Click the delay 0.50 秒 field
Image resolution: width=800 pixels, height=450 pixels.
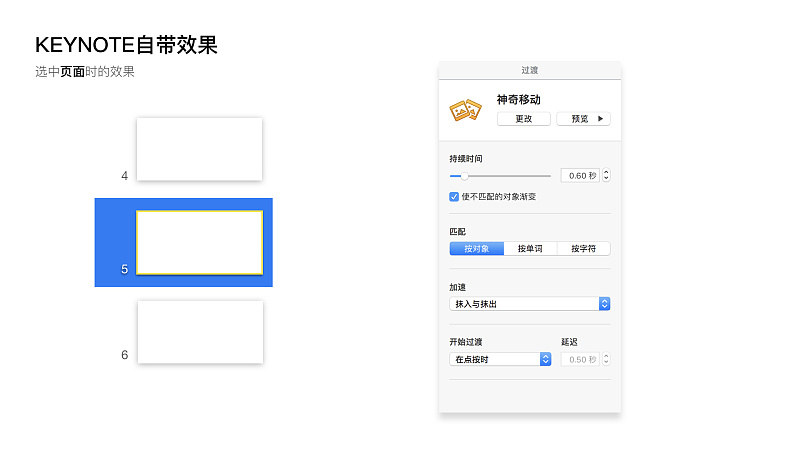(x=579, y=359)
